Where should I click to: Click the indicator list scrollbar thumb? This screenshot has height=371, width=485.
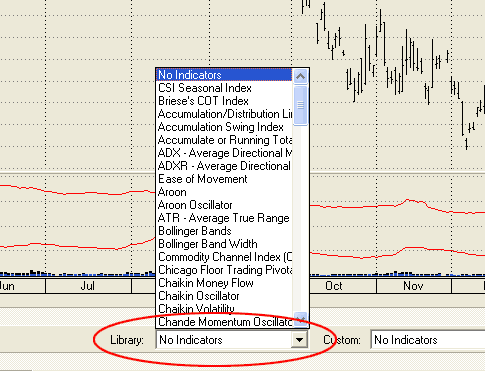(301, 105)
